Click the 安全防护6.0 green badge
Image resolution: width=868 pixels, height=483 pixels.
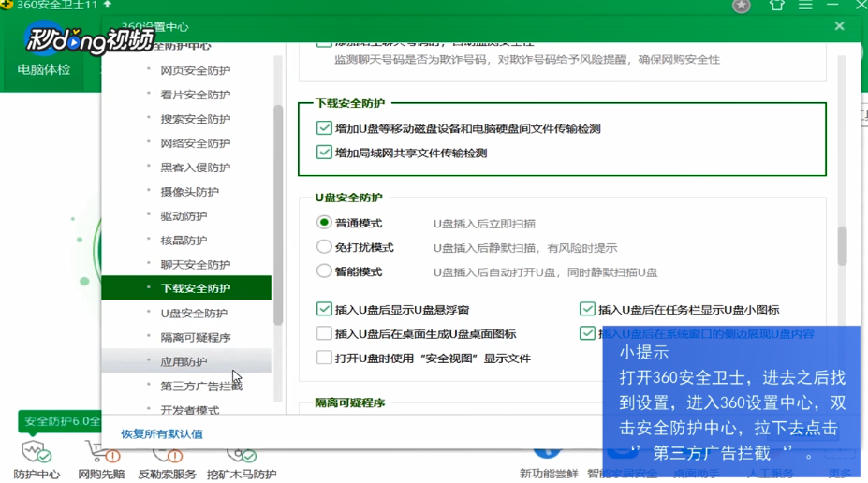pos(60,421)
